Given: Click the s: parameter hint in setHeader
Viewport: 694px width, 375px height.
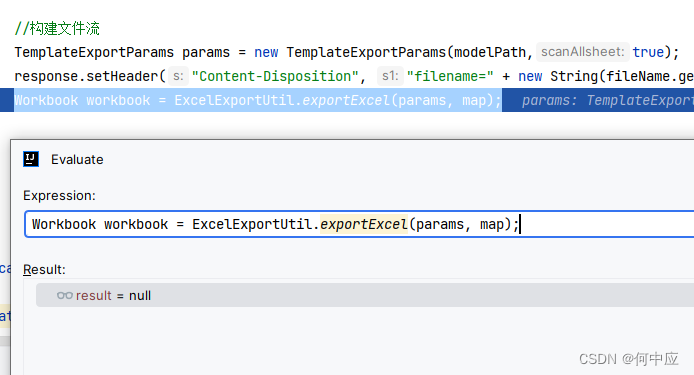Looking at the screenshot, I should [178, 76].
